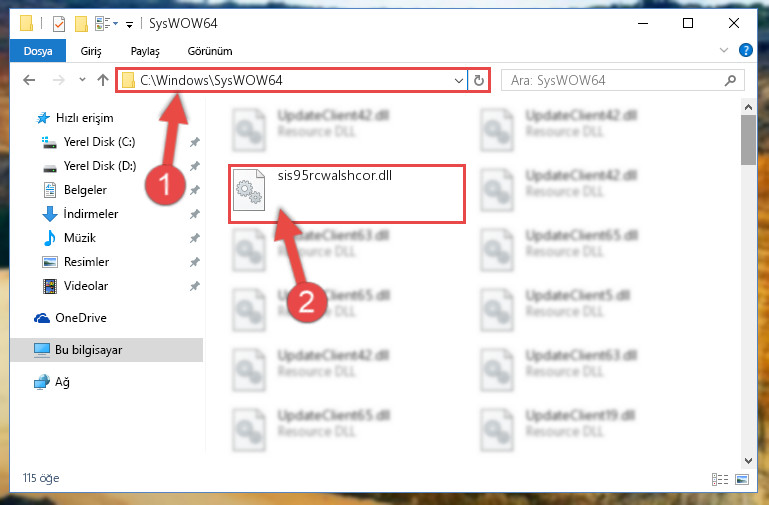Click the Ara: SysWOW64 search field

coord(613,80)
